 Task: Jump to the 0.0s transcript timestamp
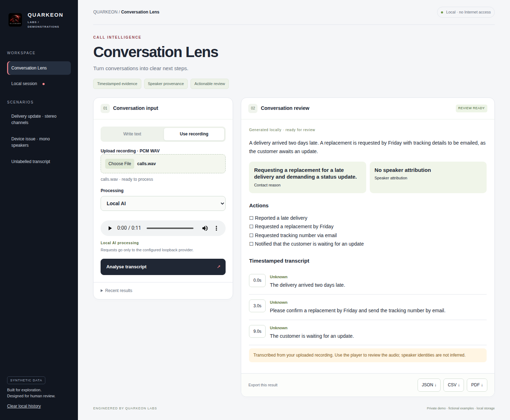click(x=257, y=280)
